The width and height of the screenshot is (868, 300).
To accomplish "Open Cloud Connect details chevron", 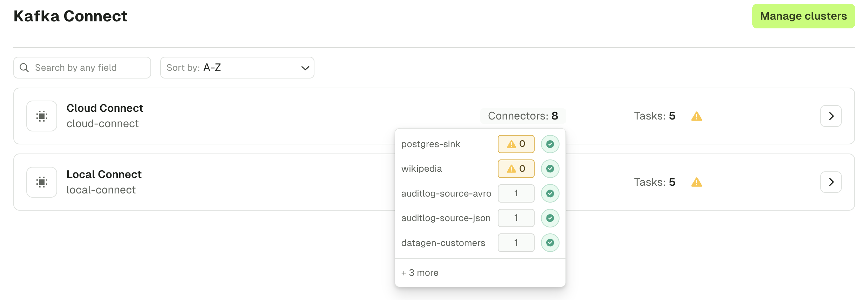I will coord(831,116).
